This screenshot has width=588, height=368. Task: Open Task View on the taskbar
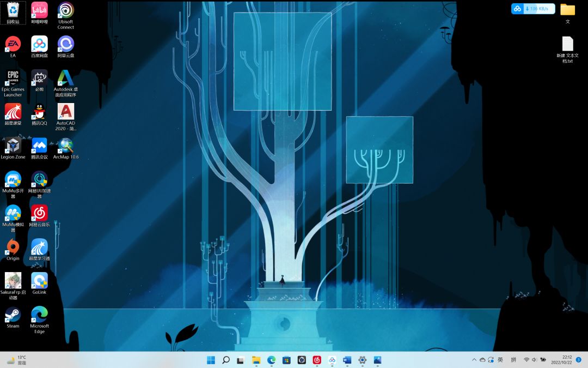pos(241,360)
